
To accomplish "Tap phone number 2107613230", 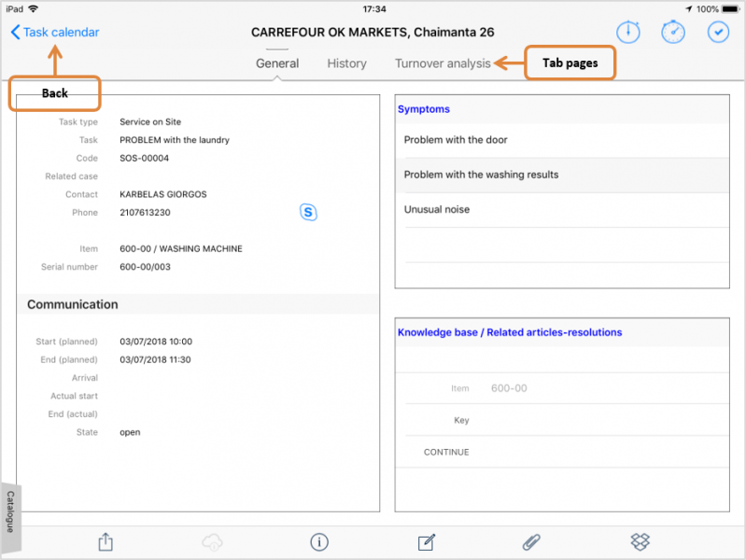I will click(x=145, y=213).
